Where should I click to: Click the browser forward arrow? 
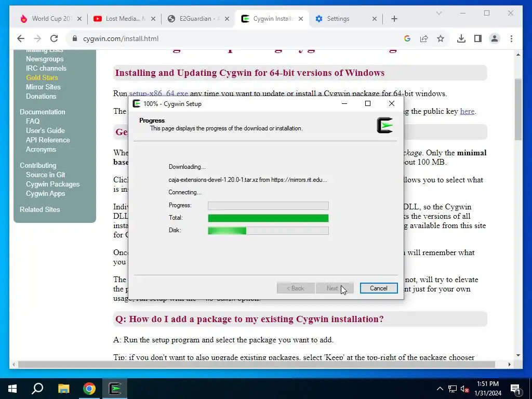click(37, 38)
